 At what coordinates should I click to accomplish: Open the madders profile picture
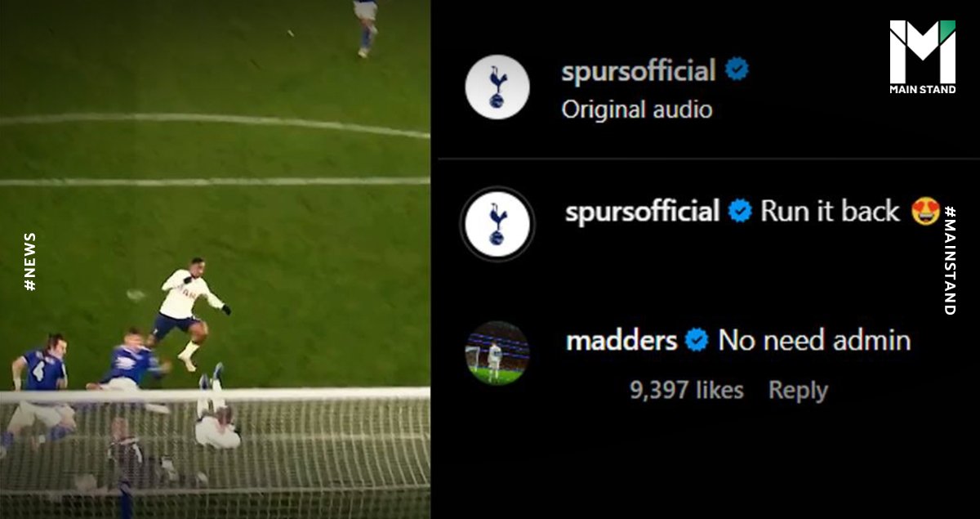(x=497, y=352)
